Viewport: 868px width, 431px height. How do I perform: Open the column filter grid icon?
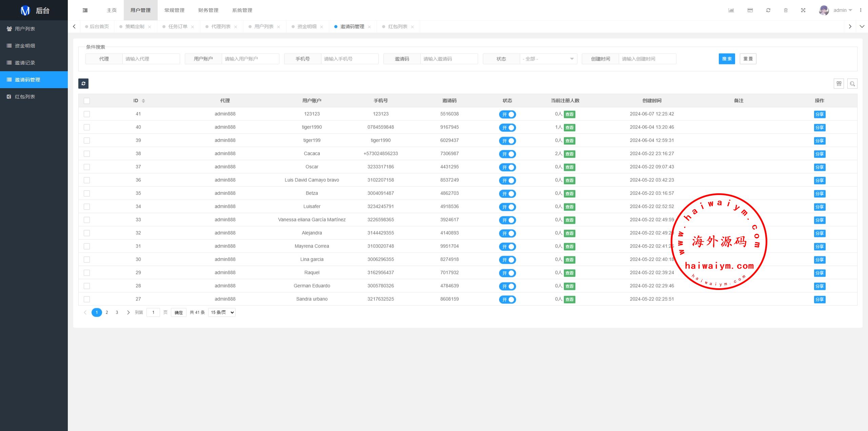839,83
